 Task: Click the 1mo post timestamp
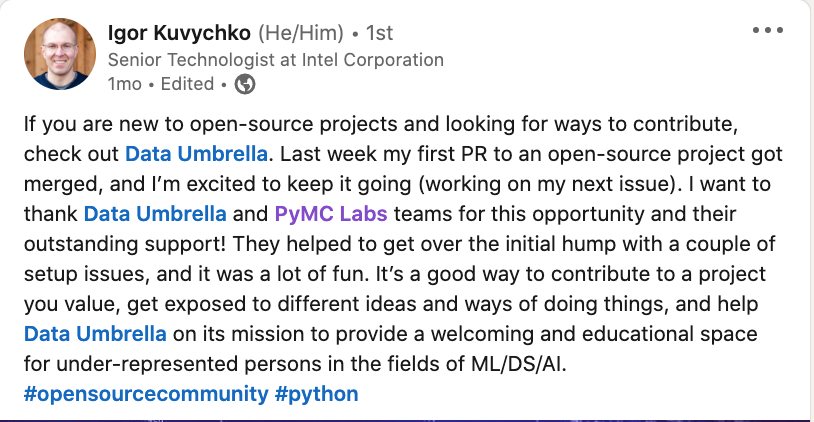click(x=124, y=84)
